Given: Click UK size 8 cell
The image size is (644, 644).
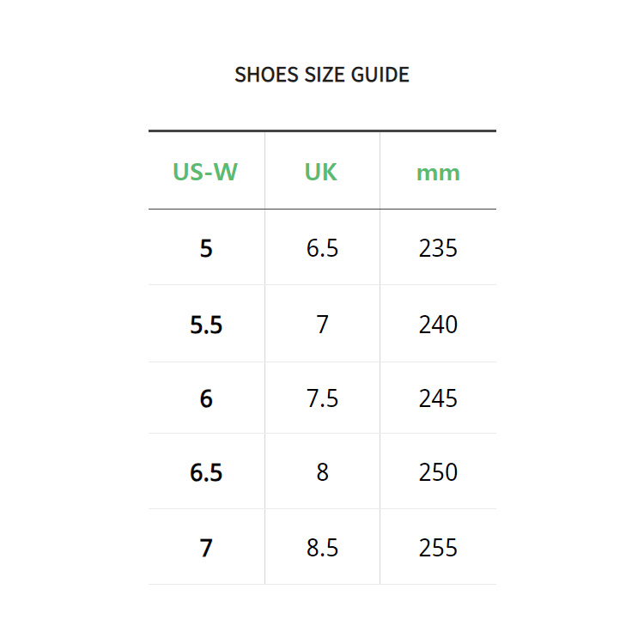Looking at the screenshot, I should 322,472.
